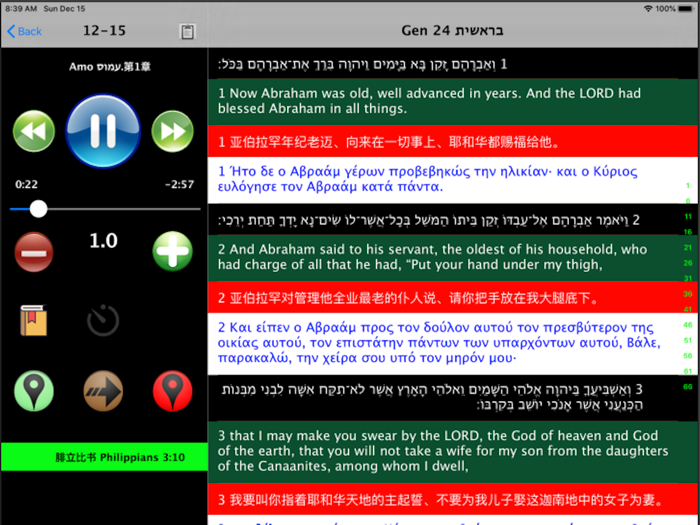Tap the red location pin marker
The width and height of the screenshot is (700, 525).
point(172,391)
